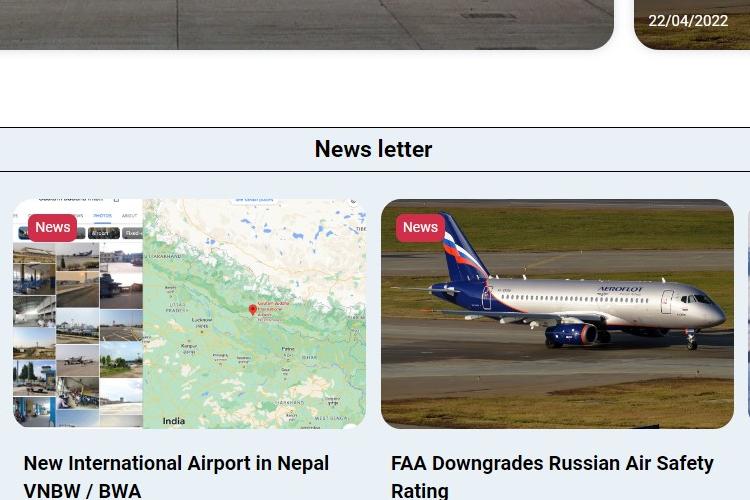Image resolution: width=750 pixels, height=500 pixels.
Task: Click the large tarmac image at top
Action: tap(306, 24)
